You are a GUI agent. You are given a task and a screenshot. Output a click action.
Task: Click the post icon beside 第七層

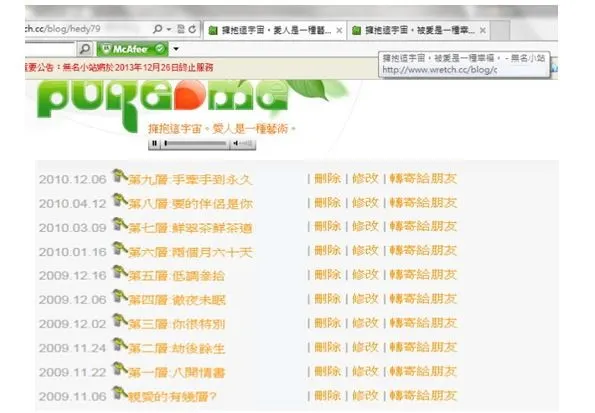pyautogui.click(x=120, y=225)
